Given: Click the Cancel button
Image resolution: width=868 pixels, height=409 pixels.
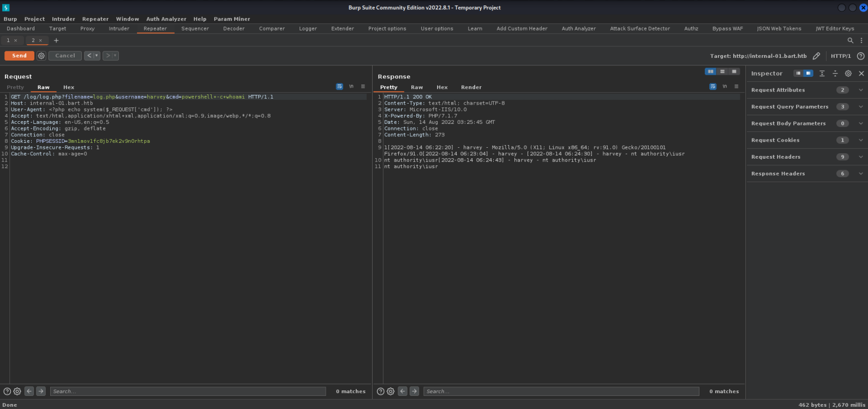Looking at the screenshot, I should tap(65, 56).
